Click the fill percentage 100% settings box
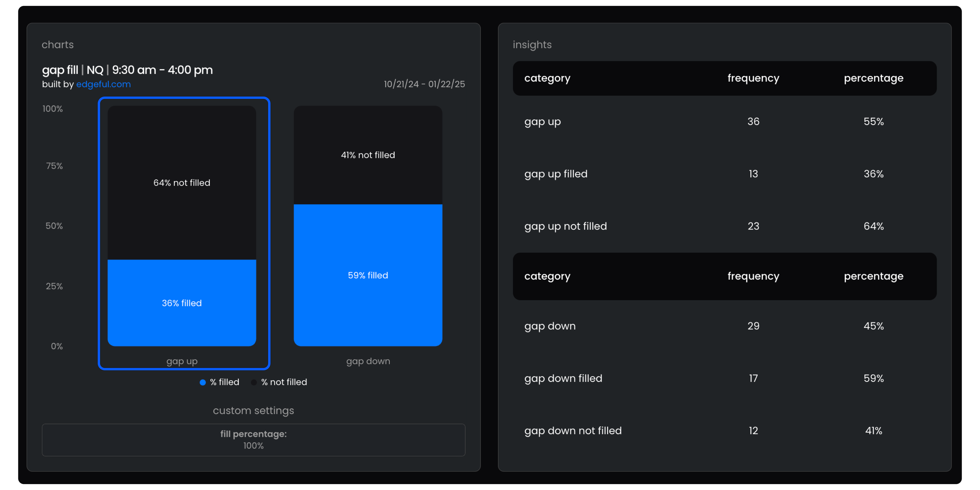980x490 pixels. click(x=253, y=440)
